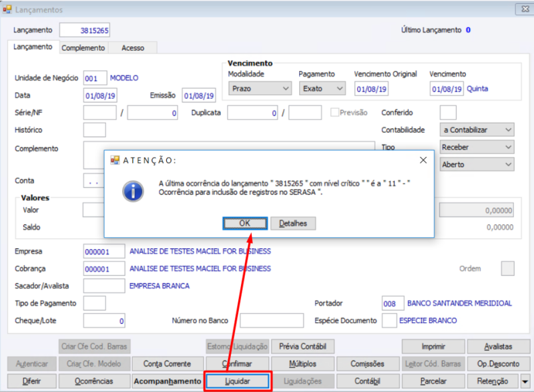Open Ocorrências
This screenshot has height=392, width=534.
click(94, 381)
